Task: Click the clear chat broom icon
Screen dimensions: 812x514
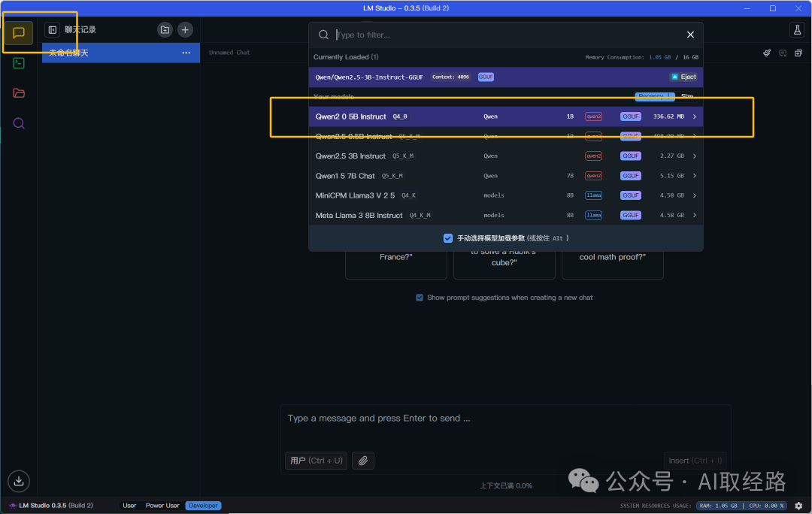Action: click(767, 53)
